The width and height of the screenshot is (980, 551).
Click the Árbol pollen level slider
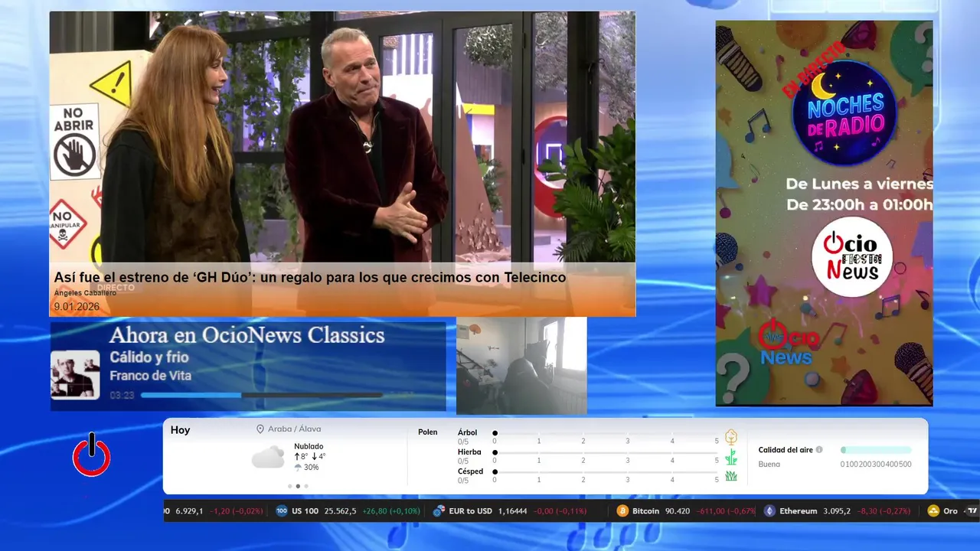pos(606,433)
